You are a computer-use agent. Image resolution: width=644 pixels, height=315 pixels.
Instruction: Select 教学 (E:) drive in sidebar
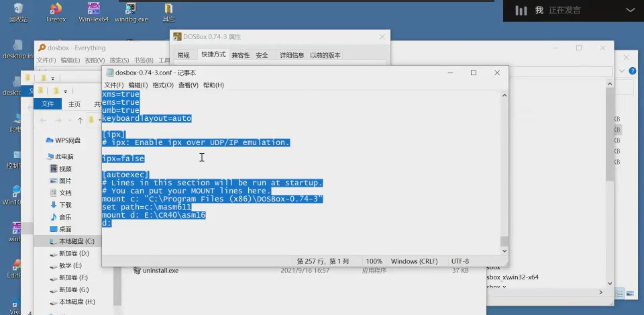66,265
